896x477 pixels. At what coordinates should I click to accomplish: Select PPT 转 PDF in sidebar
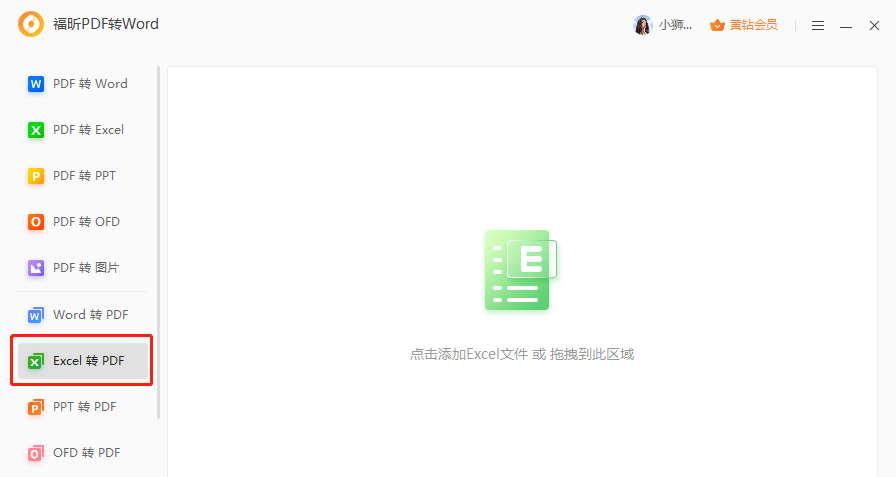[x=83, y=407]
